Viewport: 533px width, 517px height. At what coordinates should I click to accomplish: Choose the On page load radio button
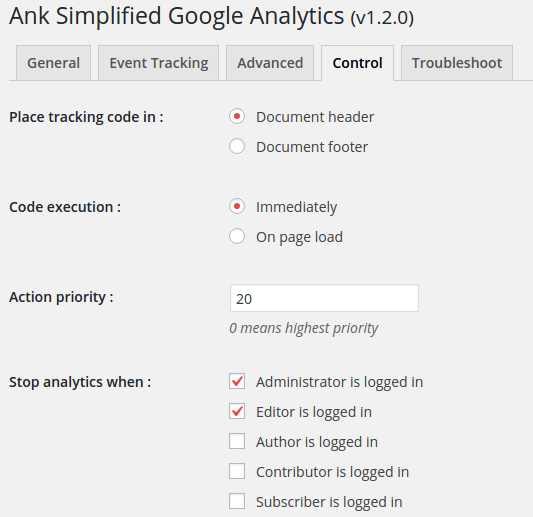click(237, 236)
